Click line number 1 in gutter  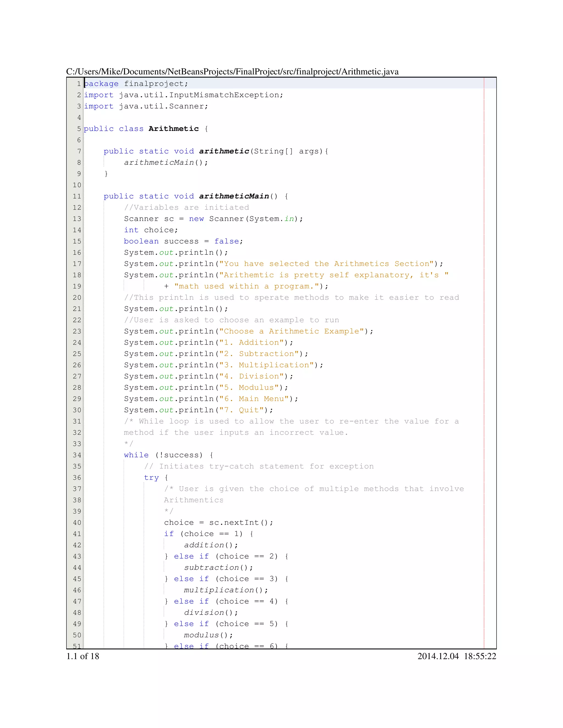(79, 84)
